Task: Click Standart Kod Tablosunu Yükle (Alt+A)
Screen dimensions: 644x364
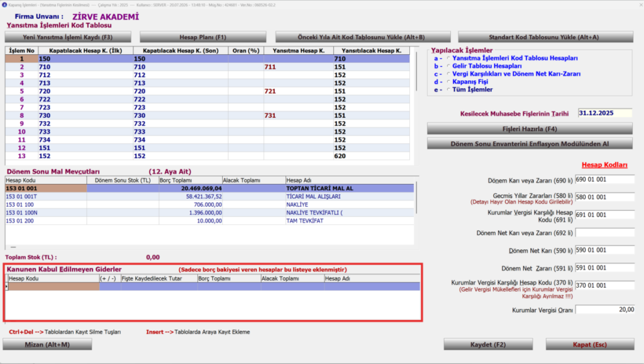Action: click(545, 37)
